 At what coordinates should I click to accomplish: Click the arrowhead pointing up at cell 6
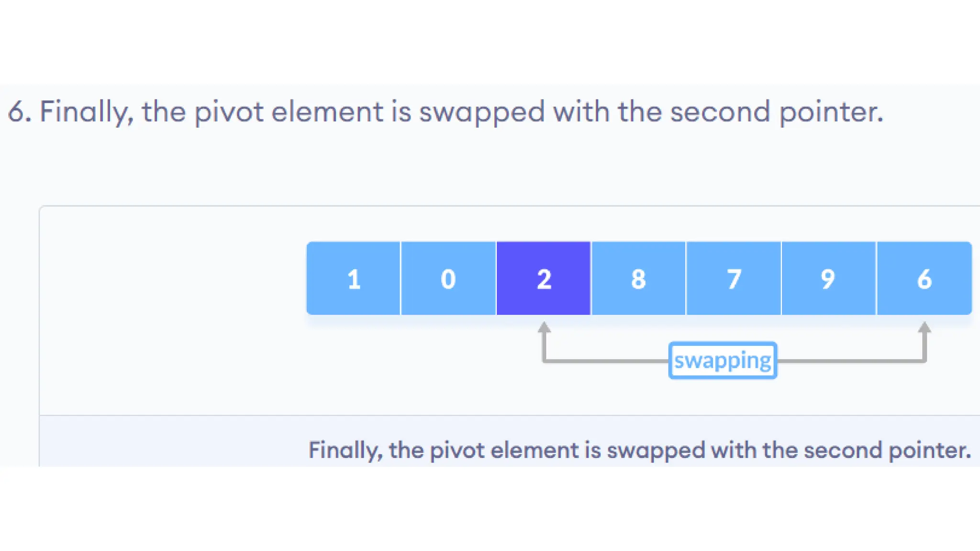tap(924, 327)
